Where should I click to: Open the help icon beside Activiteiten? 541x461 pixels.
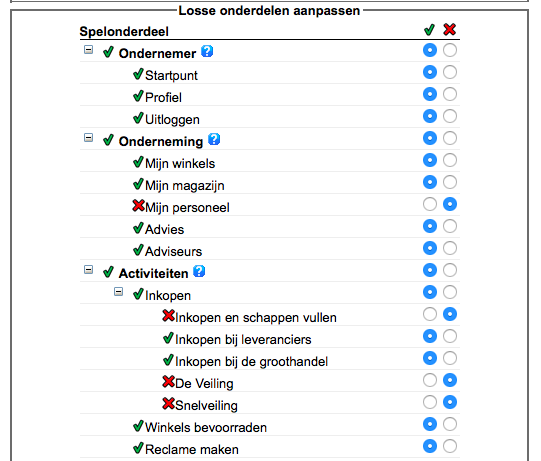click(199, 272)
